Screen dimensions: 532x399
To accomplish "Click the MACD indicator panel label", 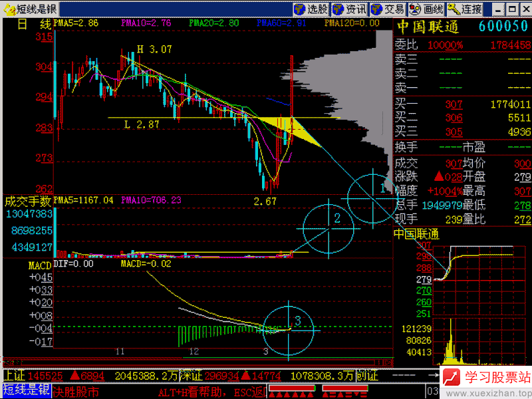I will [40, 265].
